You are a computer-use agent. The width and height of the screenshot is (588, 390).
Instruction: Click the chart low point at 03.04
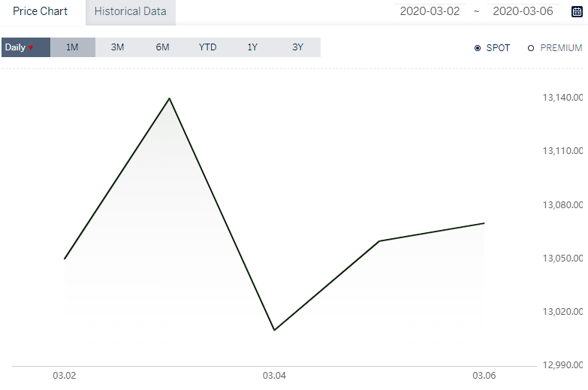(275, 330)
